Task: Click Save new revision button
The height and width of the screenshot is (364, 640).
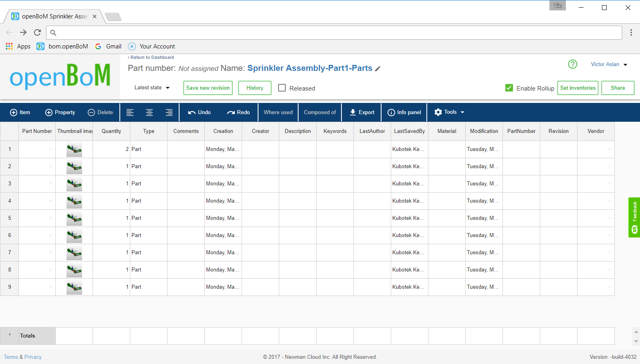Action: (208, 88)
